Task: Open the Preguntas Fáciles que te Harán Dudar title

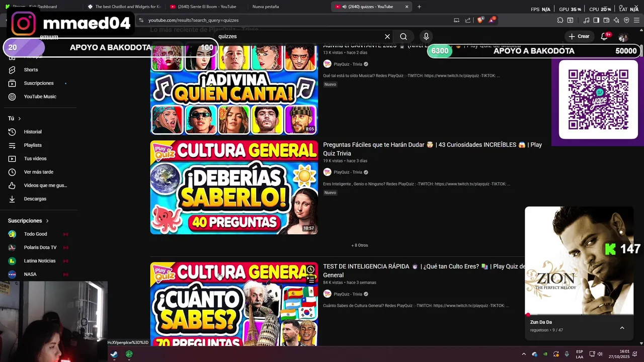Action: [x=432, y=149]
